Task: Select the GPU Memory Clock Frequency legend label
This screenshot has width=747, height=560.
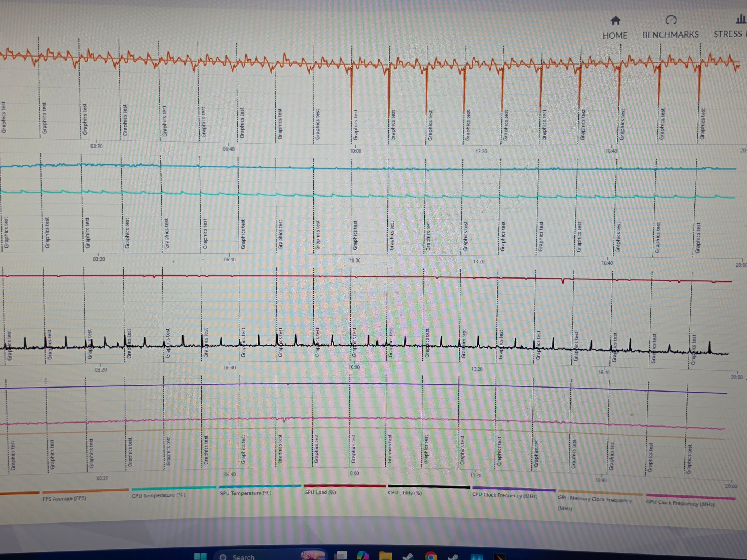Action: (595, 500)
